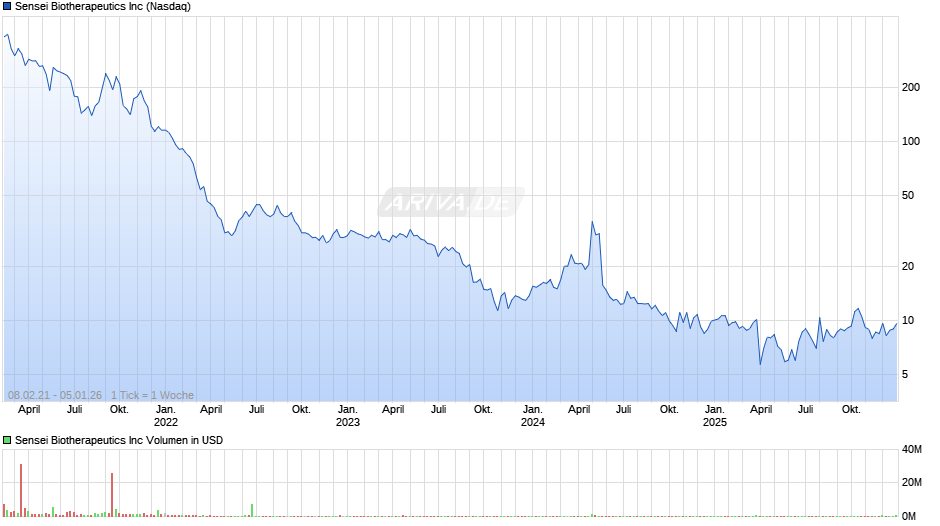Click the 'Jan. 2023' time axis label
Image resolution: width=940 pixels, height=526 pixels.
pos(348,416)
